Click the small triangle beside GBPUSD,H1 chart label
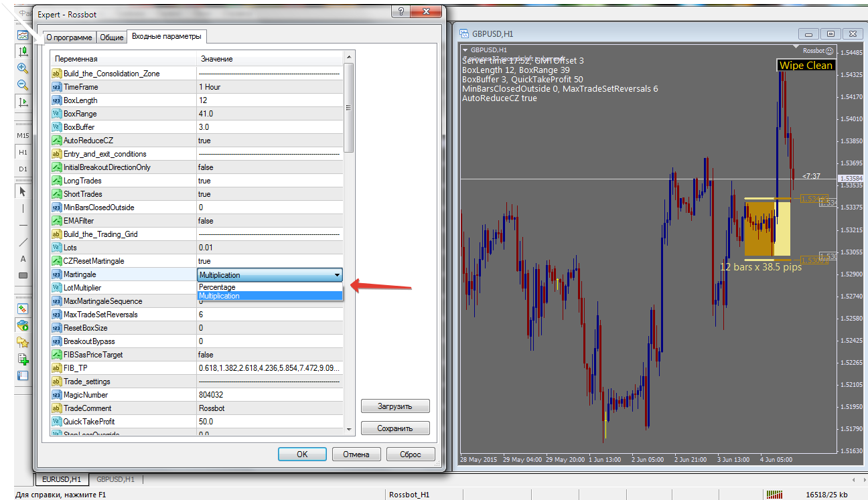 [465, 50]
